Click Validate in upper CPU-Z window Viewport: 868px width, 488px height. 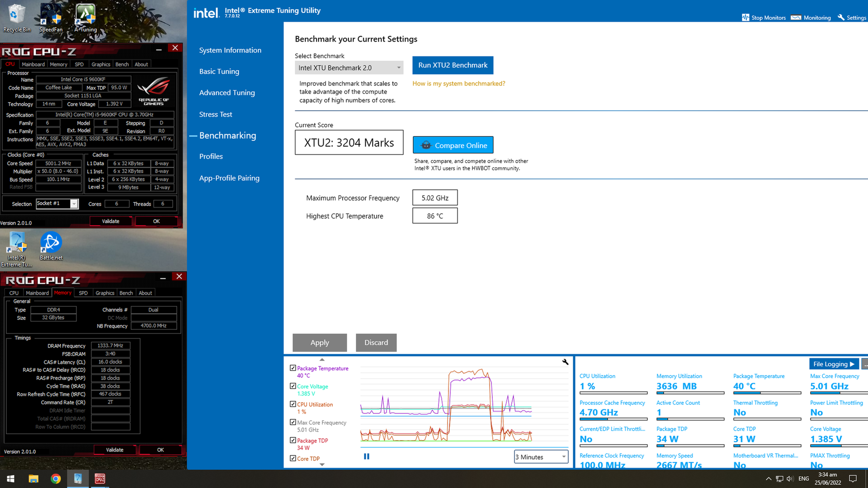click(111, 221)
